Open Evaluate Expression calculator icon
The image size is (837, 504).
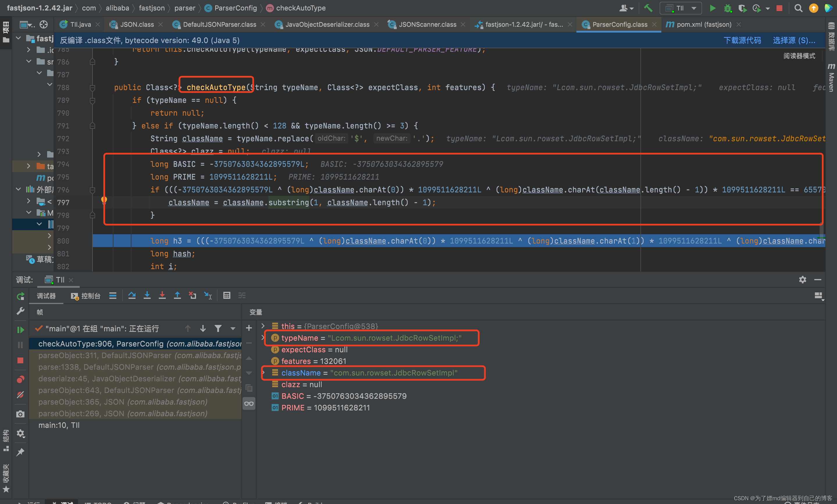(x=227, y=295)
